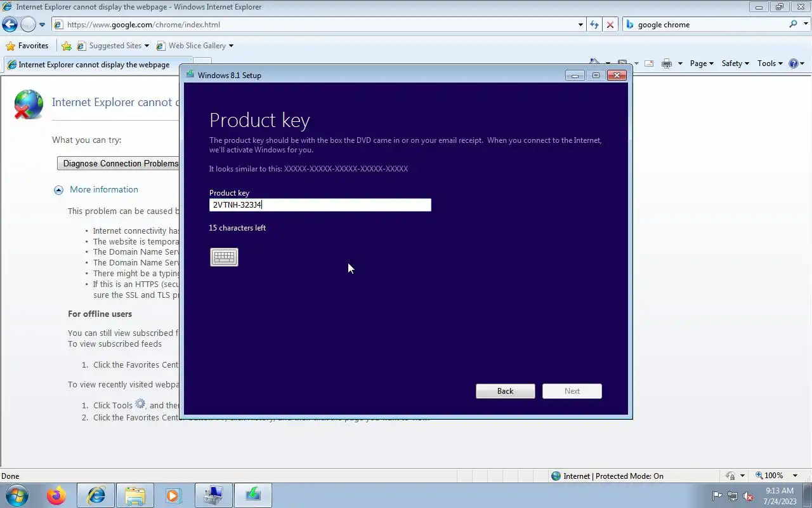Open the Tools menu
This screenshot has height=508, width=812.
(770, 63)
